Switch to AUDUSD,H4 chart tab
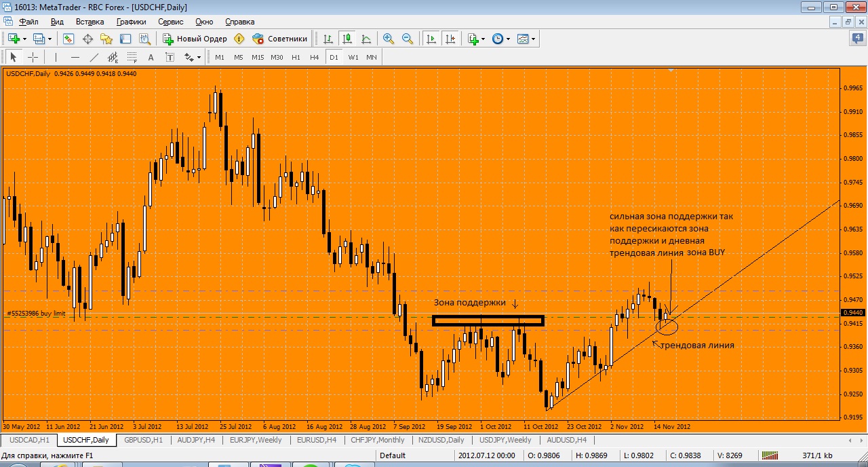Screen dimensions: 868x467 [x=566, y=440]
